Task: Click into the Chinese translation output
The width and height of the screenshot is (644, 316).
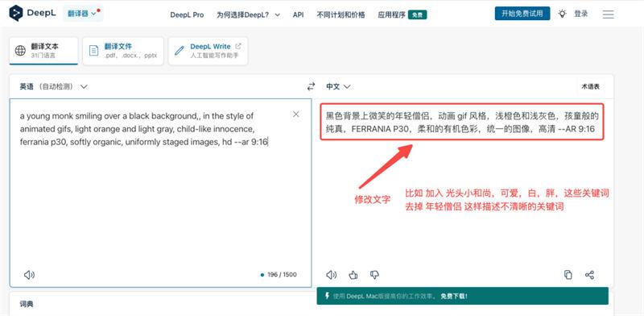Action: click(x=462, y=123)
